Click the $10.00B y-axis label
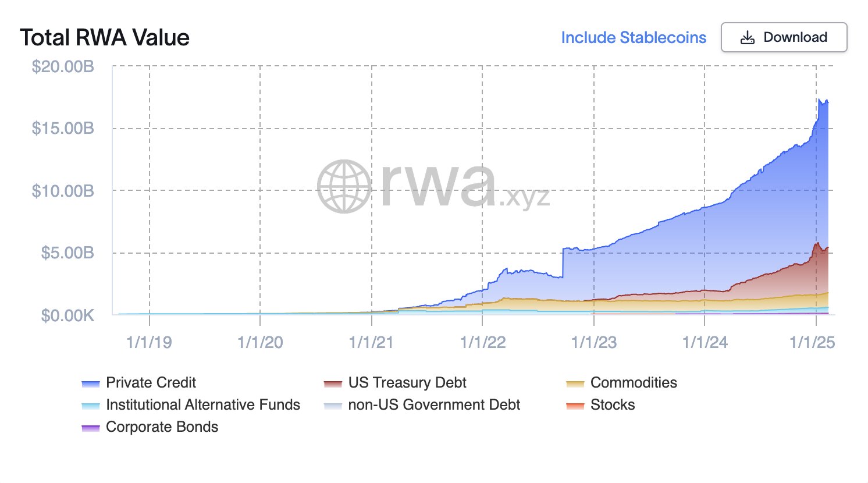The width and height of the screenshot is (868, 483). 63,191
